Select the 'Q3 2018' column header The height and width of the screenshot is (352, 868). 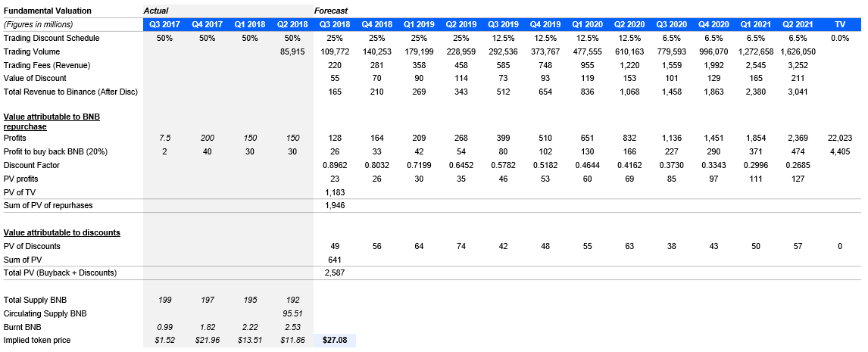click(x=334, y=24)
